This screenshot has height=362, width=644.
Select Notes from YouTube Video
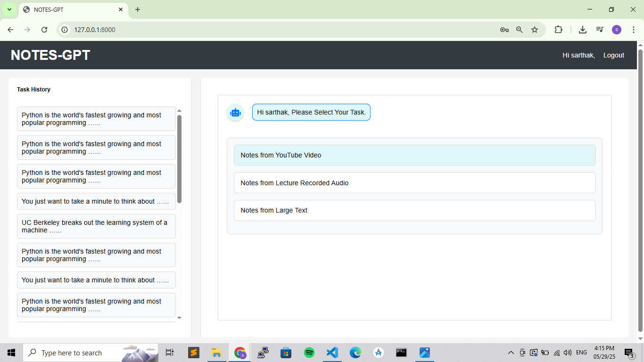(415, 155)
